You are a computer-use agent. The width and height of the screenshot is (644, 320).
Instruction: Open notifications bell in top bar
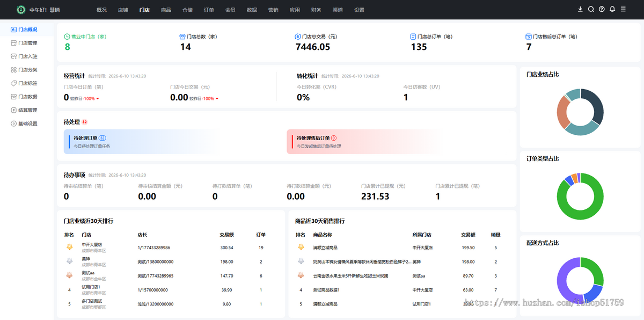612,9
